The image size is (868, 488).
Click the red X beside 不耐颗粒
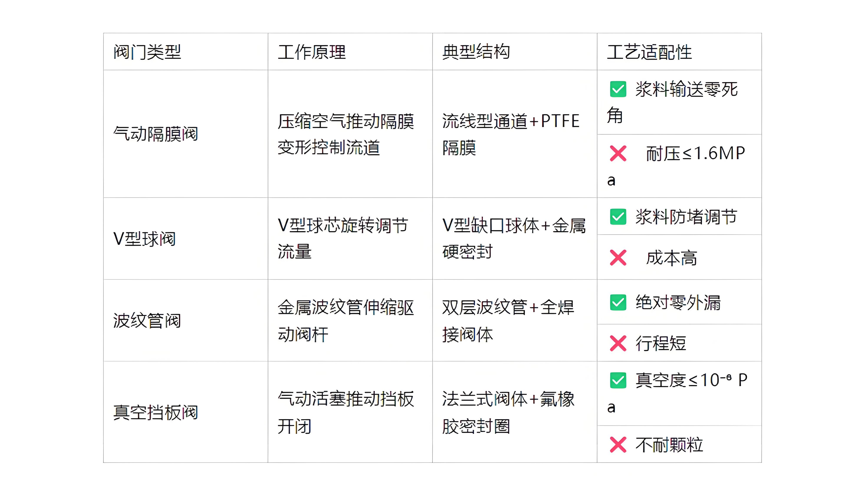coord(618,445)
